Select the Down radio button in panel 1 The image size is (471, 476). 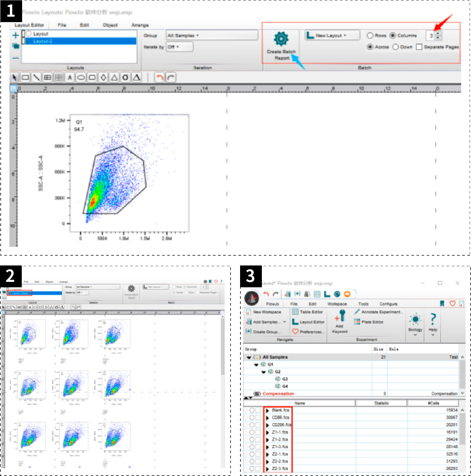[396, 47]
